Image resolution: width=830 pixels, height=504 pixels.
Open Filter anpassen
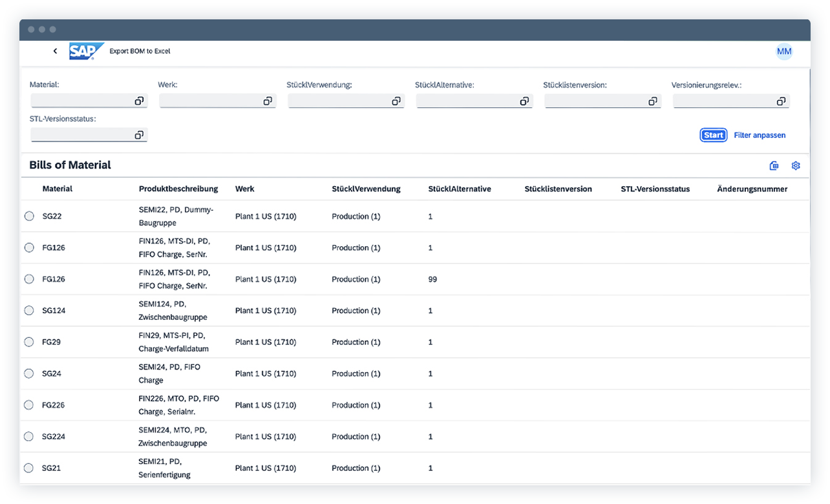pyautogui.click(x=760, y=134)
